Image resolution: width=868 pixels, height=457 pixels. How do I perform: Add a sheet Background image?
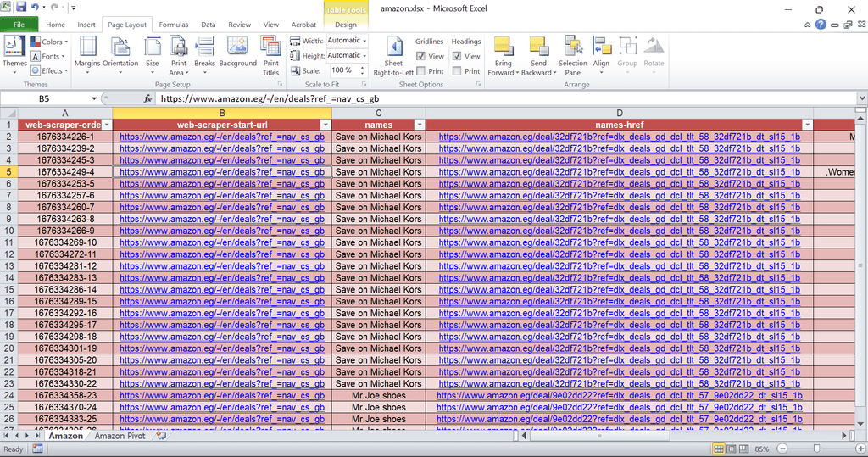coord(237,53)
